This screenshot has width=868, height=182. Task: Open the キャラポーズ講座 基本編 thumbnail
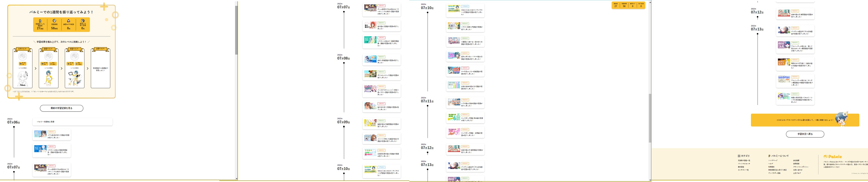pos(454,117)
